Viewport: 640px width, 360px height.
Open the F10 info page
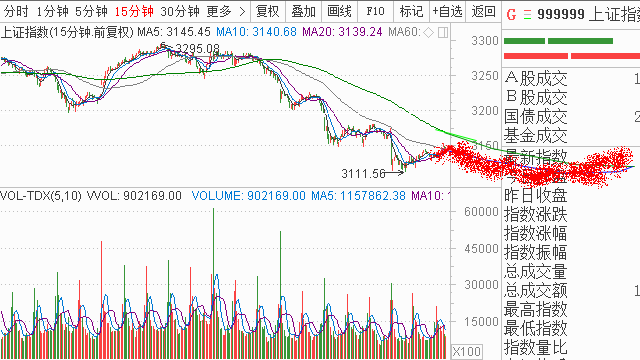click(x=375, y=11)
